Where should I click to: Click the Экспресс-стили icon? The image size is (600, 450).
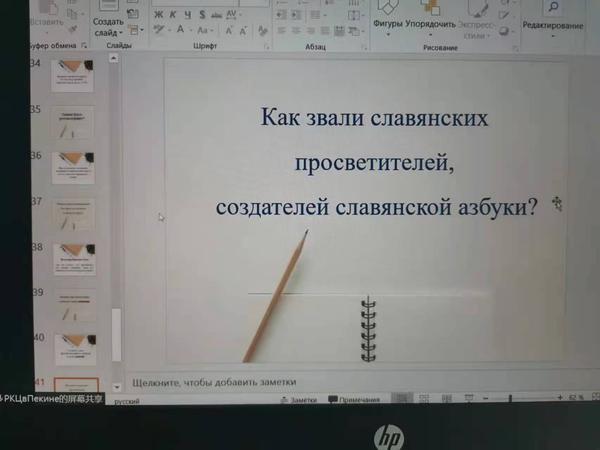coord(479,21)
